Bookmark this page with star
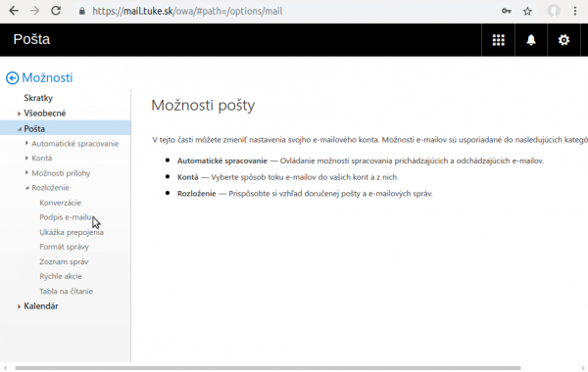 point(527,11)
